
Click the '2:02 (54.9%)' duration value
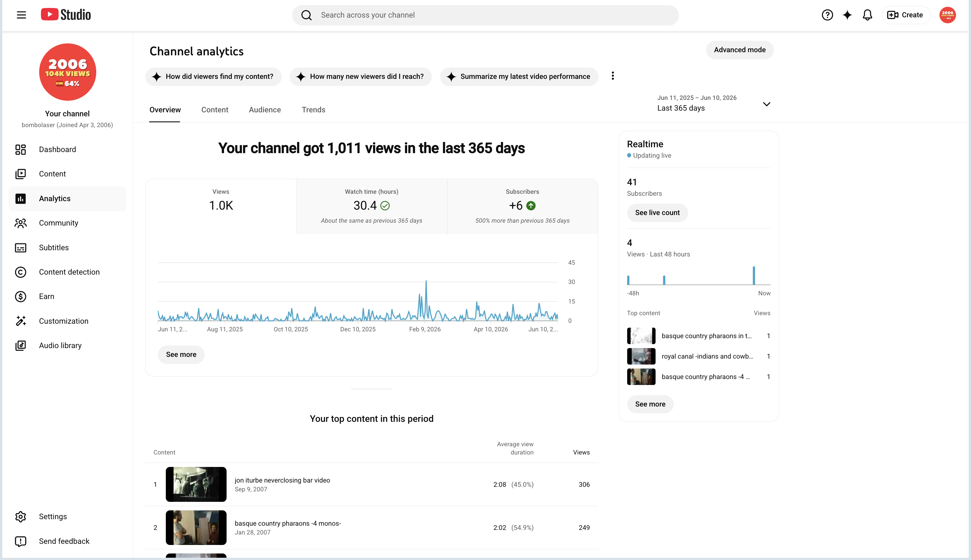click(513, 528)
